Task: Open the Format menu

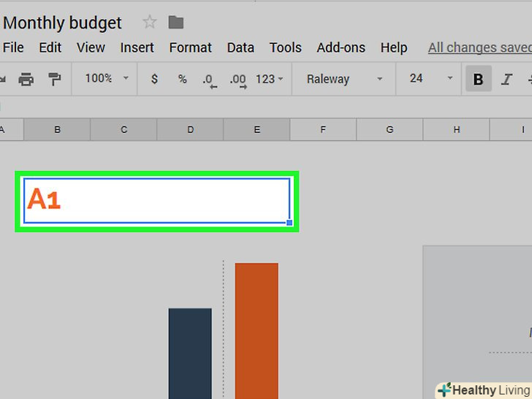Action: click(190, 47)
